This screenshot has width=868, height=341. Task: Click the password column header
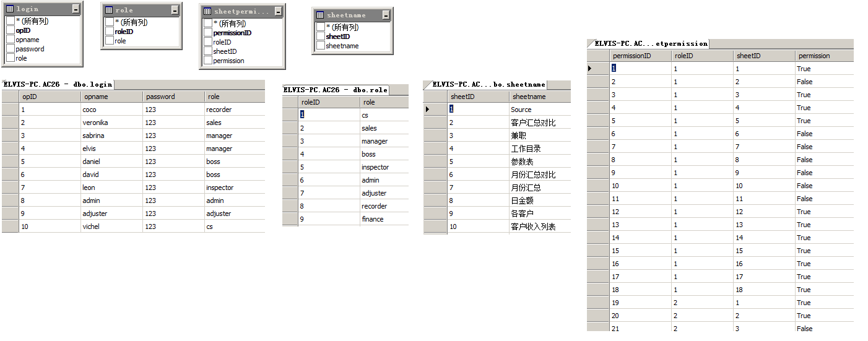tap(173, 97)
